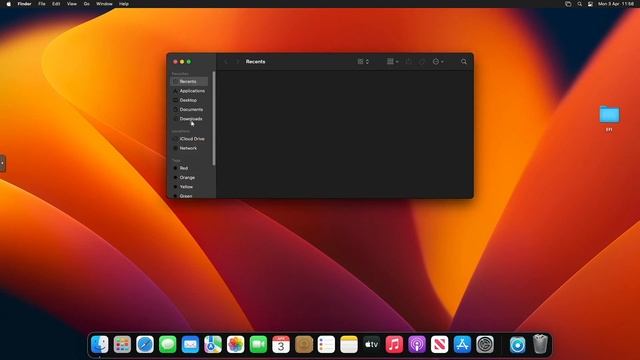Viewport: 640px width, 360px height.
Task: Open the Help menu
Action: [124, 4]
